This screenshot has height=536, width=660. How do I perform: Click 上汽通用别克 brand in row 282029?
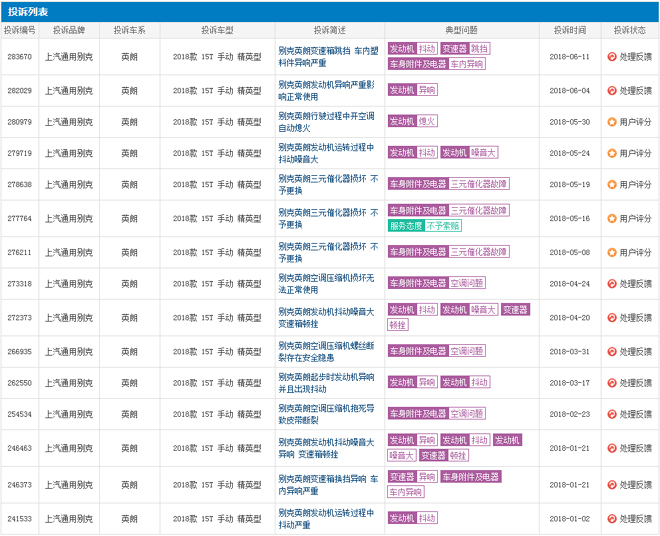(x=69, y=91)
